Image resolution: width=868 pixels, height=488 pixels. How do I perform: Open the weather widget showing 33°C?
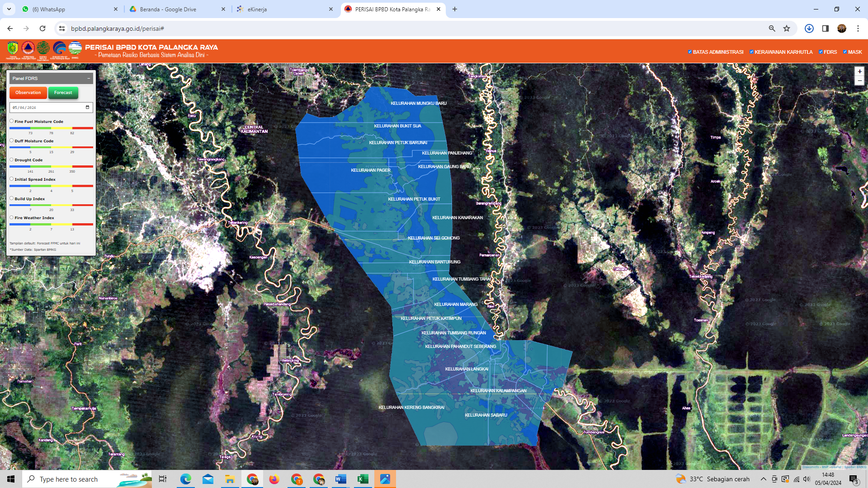712,479
